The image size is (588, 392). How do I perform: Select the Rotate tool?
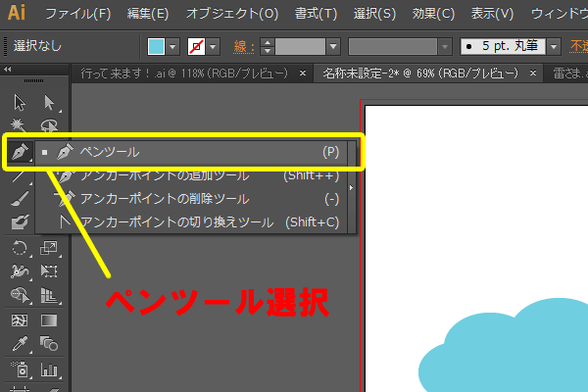click(20, 248)
